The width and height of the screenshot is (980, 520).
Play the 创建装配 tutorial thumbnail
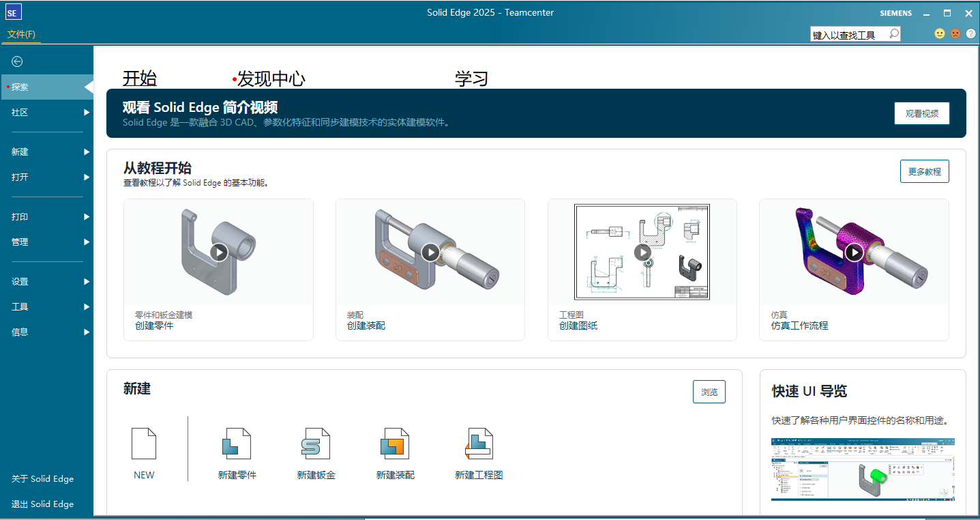click(x=430, y=252)
